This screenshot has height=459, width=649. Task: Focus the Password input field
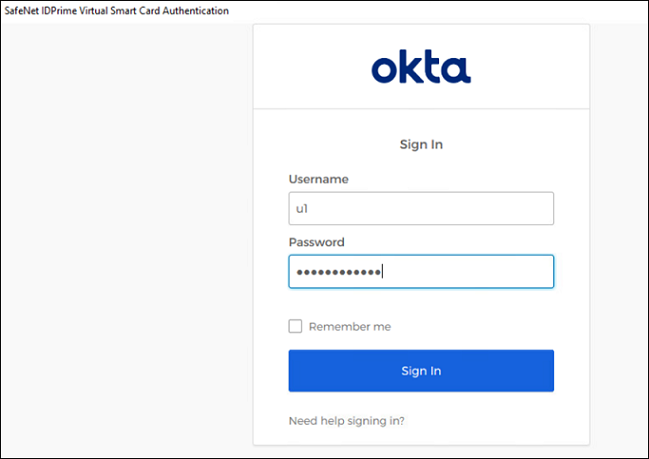coord(421,272)
